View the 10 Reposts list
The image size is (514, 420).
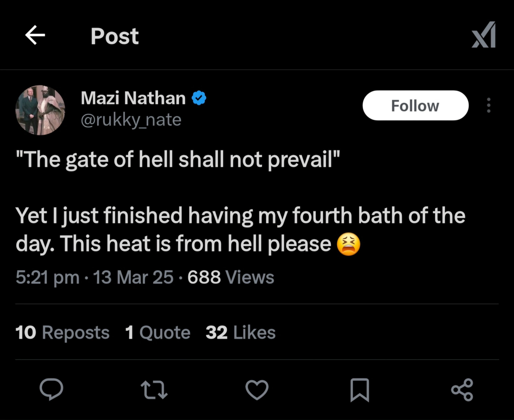[x=62, y=332]
